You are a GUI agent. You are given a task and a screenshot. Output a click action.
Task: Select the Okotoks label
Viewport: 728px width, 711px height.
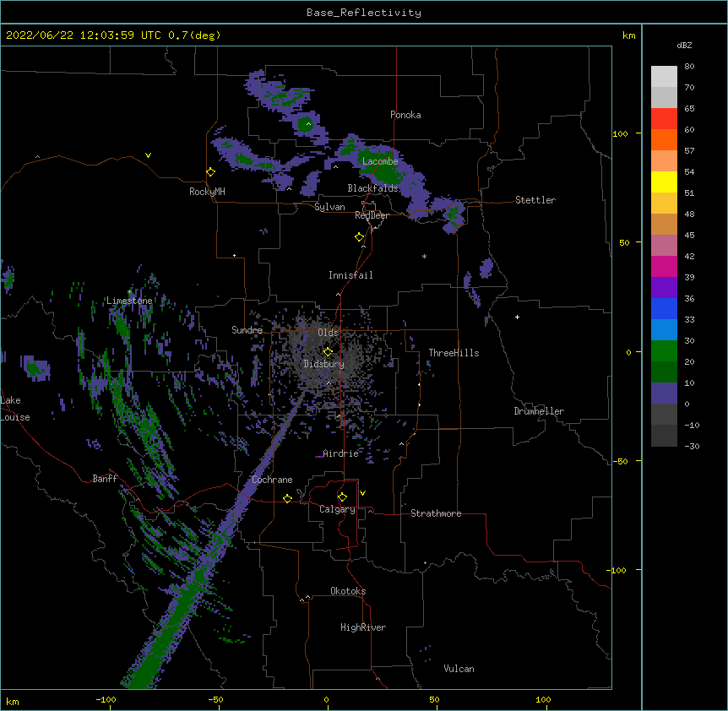click(x=348, y=591)
